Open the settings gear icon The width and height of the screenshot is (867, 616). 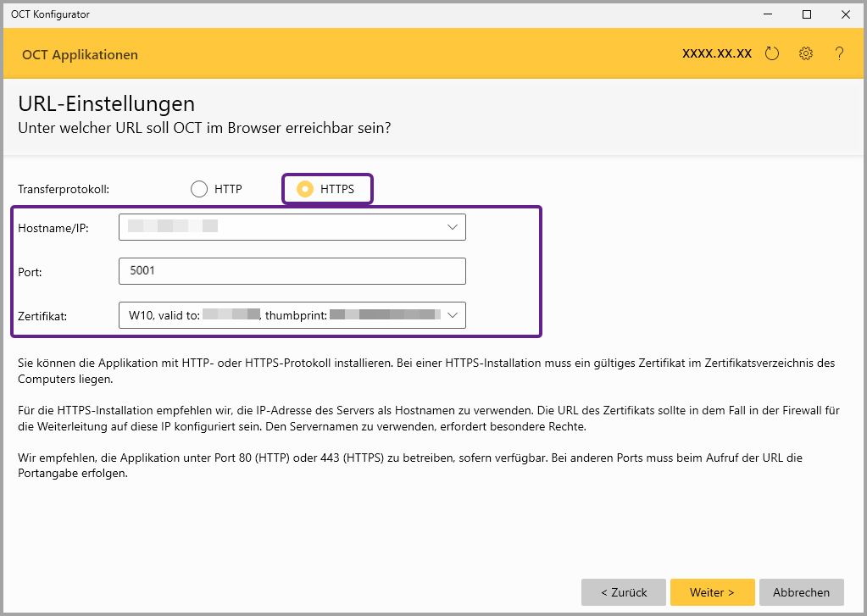pos(806,54)
